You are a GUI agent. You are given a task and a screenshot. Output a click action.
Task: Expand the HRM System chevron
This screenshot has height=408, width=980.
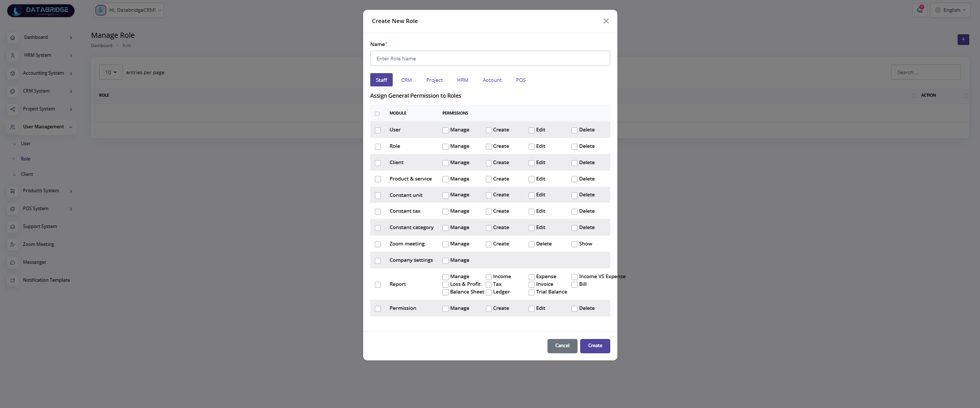pyautogui.click(x=71, y=56)
